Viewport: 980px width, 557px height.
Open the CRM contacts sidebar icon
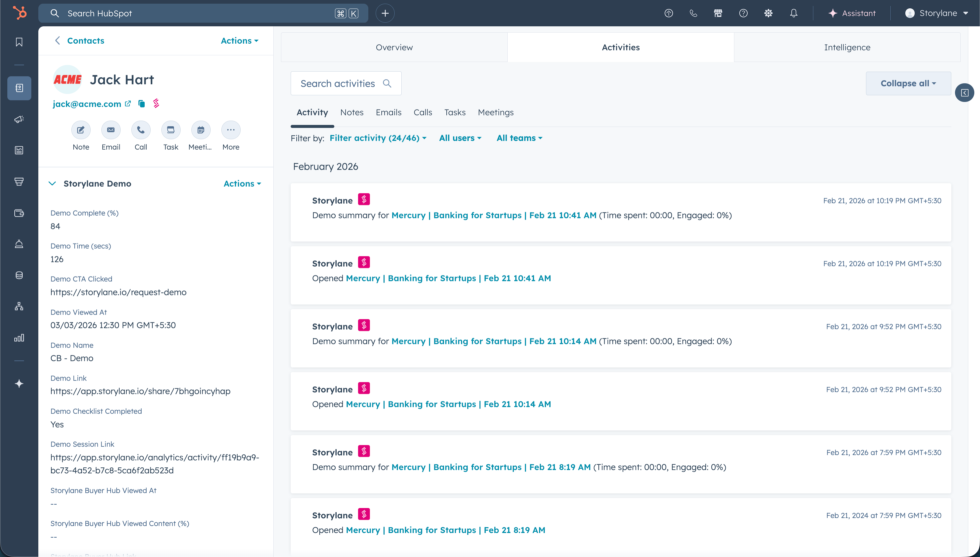tap(19, 88)
